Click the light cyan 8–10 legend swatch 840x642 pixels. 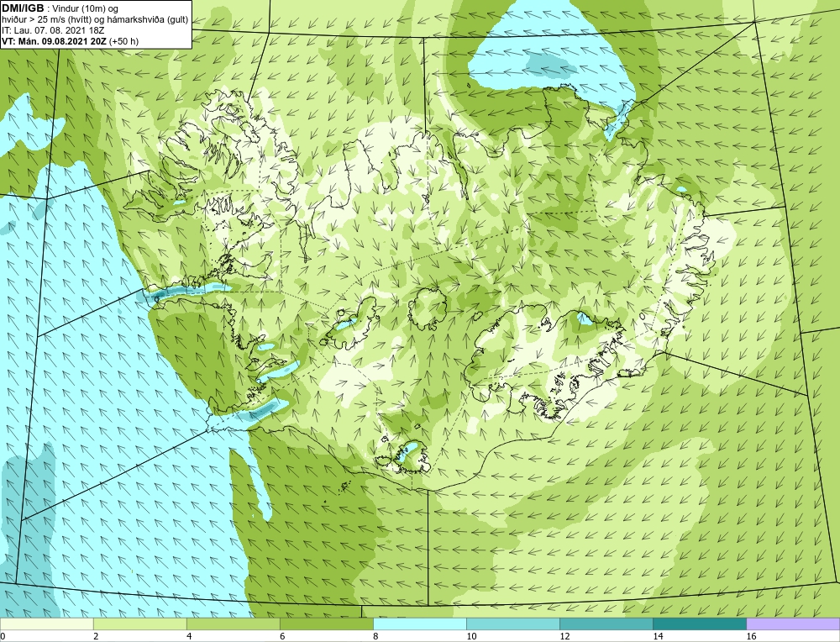click(x=419, y=624)
